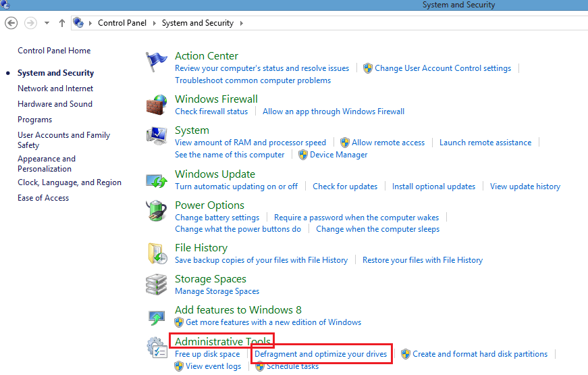Open the Action Center heading
Viewport: 588px width, 375px height.
pos(207,56)
